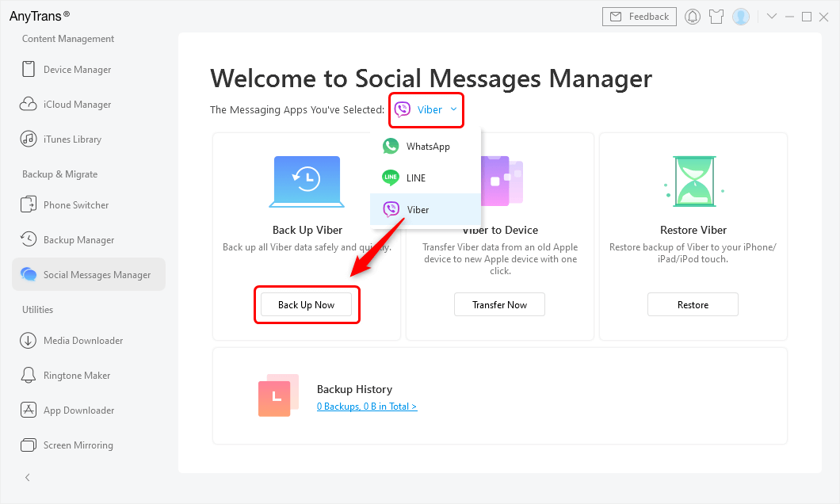
Task: Open Ringtone Maker
Action: (89, 376)
